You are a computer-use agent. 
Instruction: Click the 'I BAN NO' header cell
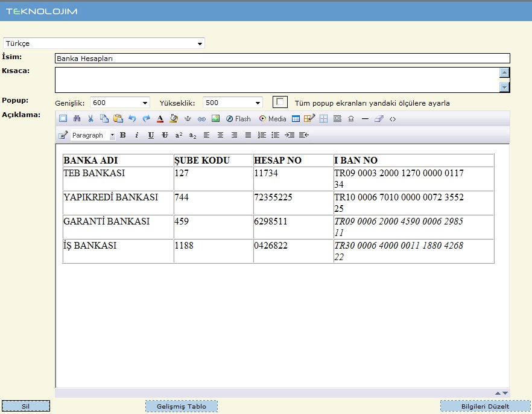tap(414, 160)
